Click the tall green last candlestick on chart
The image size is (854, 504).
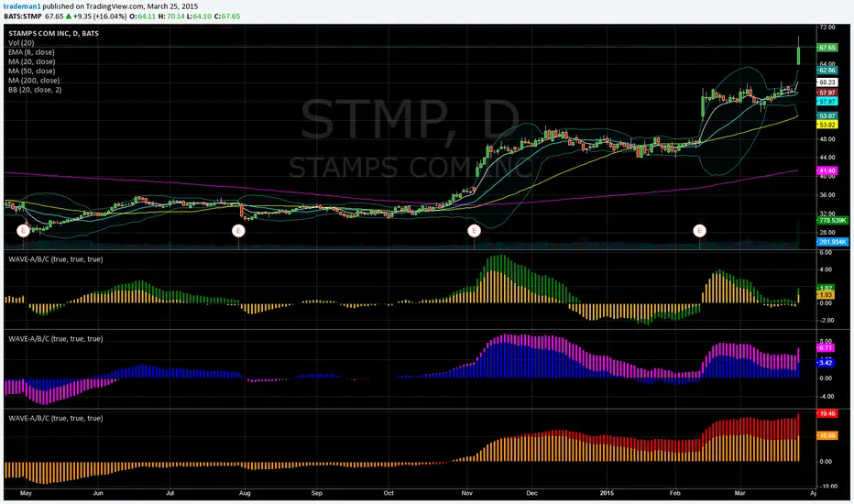click(798, 56)
